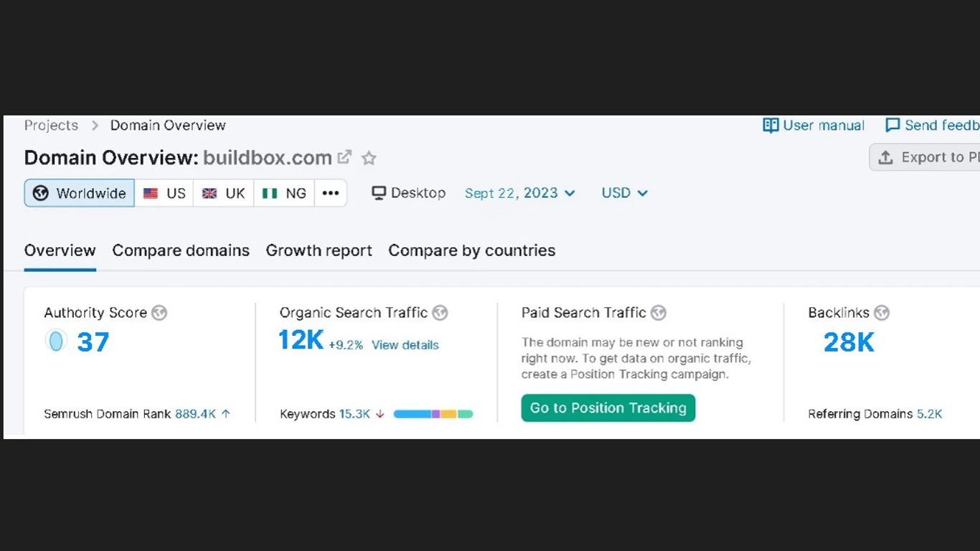Open the Sept 22, 2023 date dropdown

[x=520, y=193]
